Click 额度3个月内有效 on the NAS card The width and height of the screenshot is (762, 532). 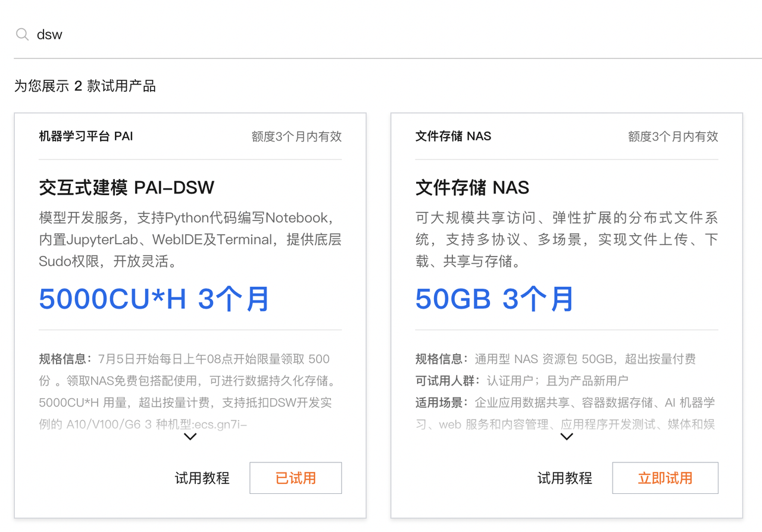673,136
